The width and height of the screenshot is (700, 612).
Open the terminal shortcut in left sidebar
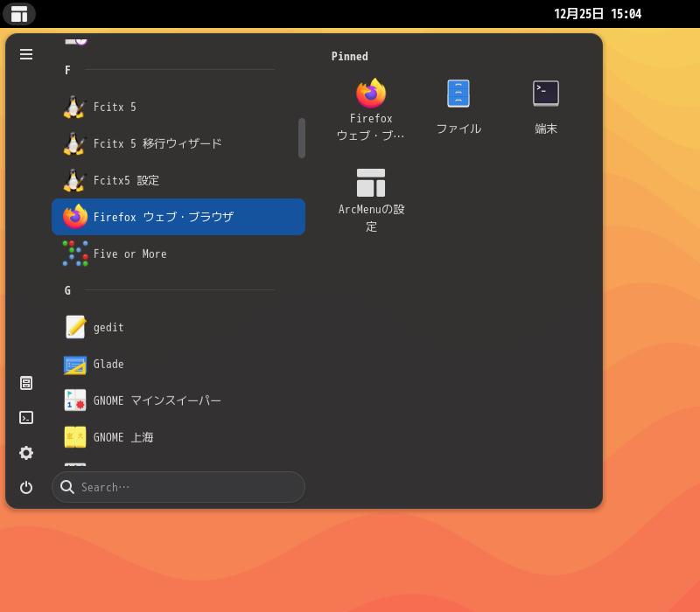26,418
